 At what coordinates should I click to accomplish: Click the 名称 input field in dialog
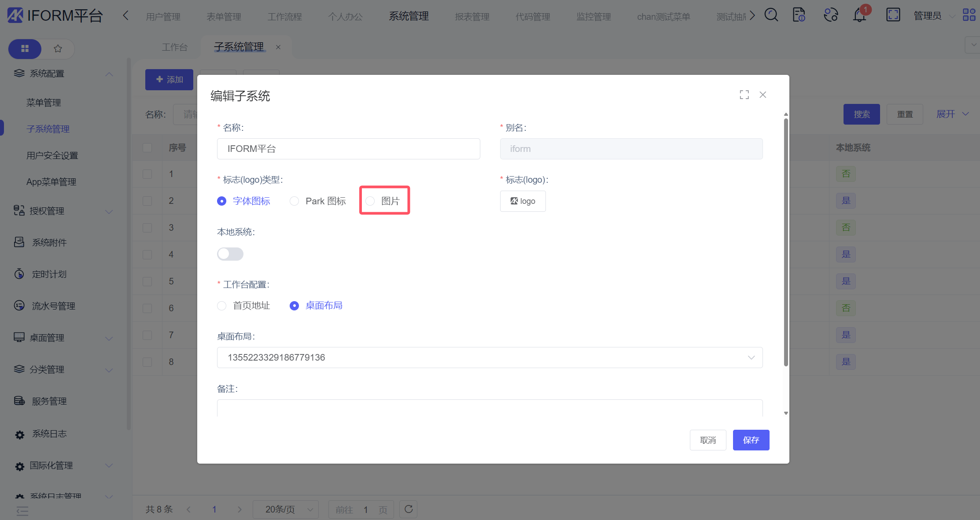[x=348, y=149]
